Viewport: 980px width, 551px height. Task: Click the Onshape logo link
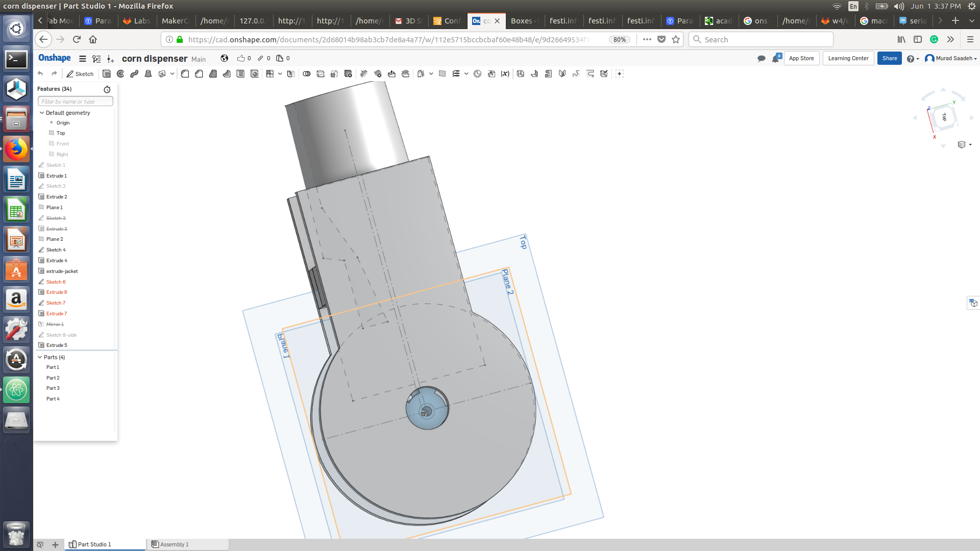pos(55,58)
